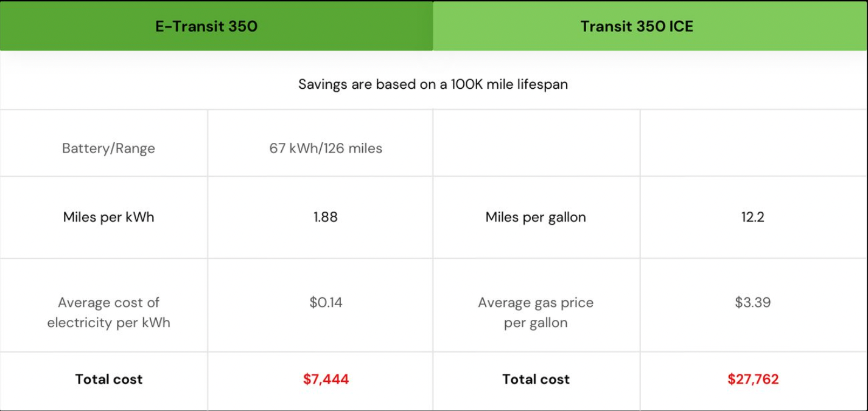Click the 67 kWh/126 miles value

click(326, 148)
